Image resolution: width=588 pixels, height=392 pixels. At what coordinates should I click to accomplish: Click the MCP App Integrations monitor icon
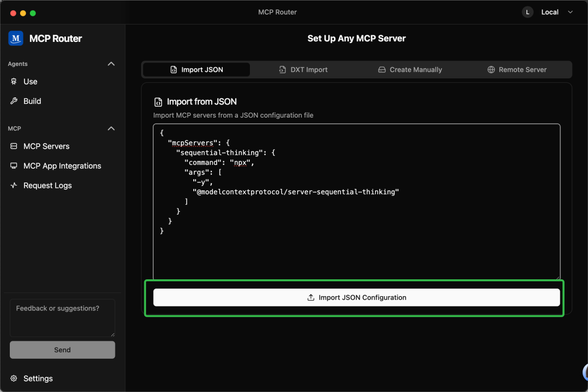point(14,166)
